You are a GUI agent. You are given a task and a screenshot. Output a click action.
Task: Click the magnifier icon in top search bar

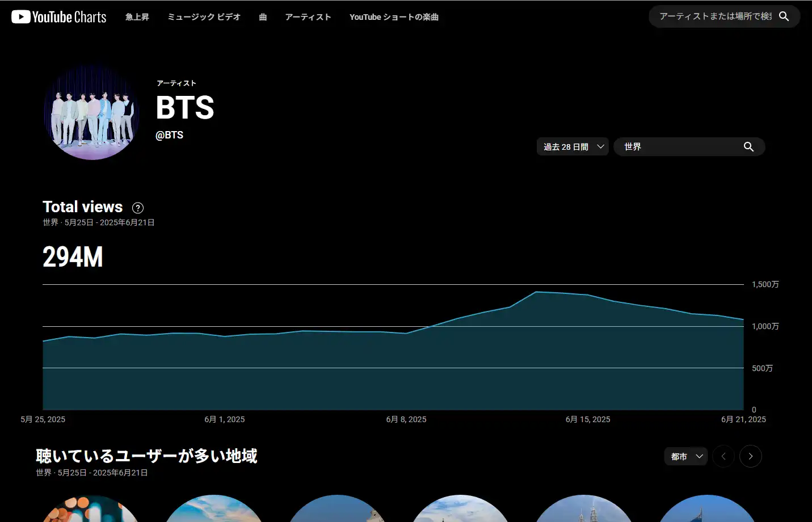click(784, 16)
